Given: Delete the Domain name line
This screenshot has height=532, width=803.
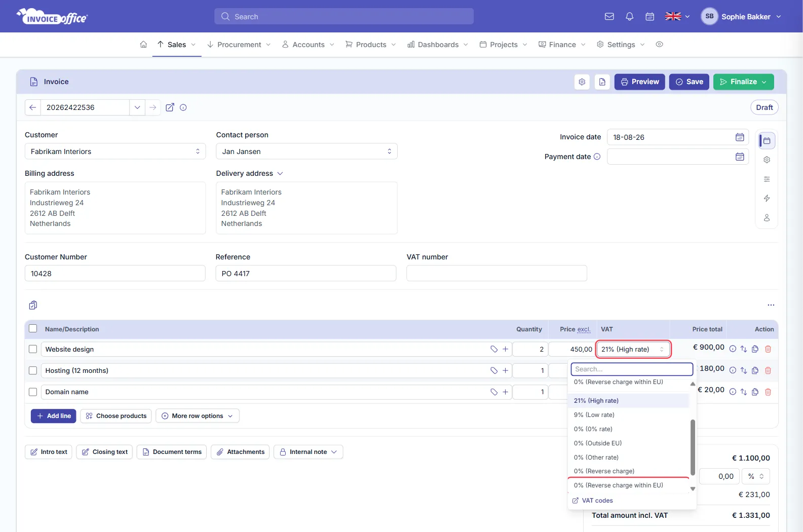Looking at the screenshot, I should tap(768, 392).
